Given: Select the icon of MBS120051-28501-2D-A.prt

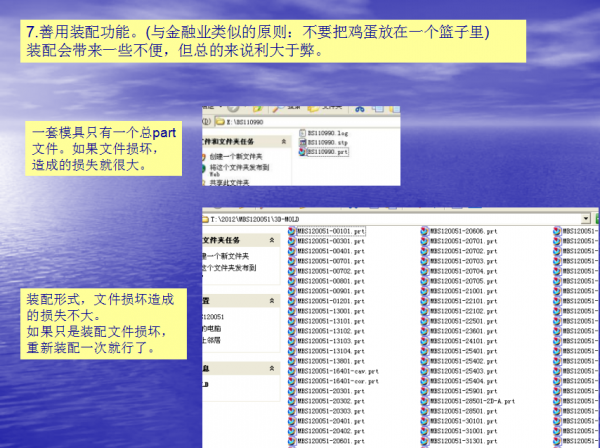Looking at the screenshot, I should (424, 401).
